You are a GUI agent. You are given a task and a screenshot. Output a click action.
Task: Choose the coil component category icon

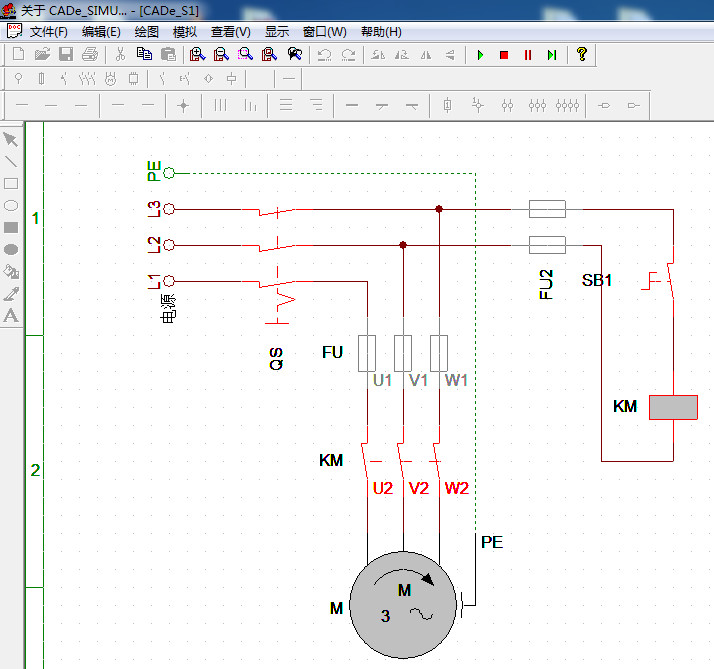(232, 79)
